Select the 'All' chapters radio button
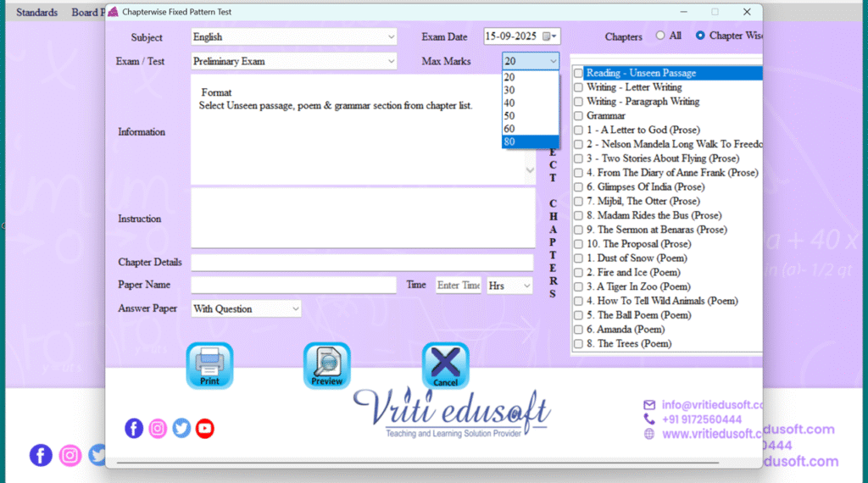The height and width of the screenshot is (483, 868). click(x=660, y=36)
